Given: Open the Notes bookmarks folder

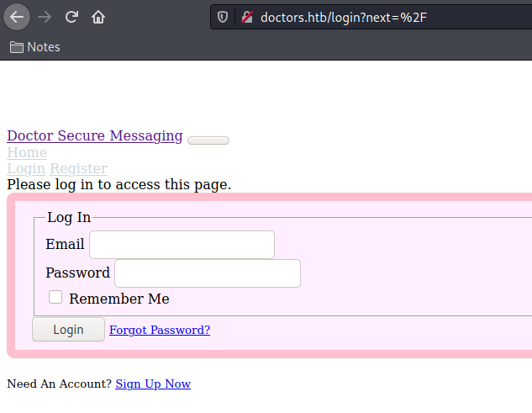Looking at the screenshot, I should click(35, 47).
